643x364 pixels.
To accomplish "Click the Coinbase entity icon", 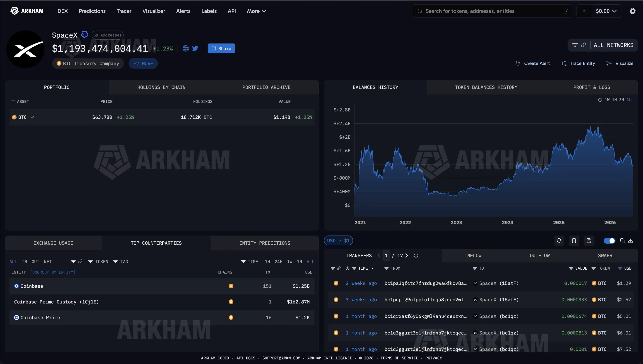I will [x=17, y=286].
